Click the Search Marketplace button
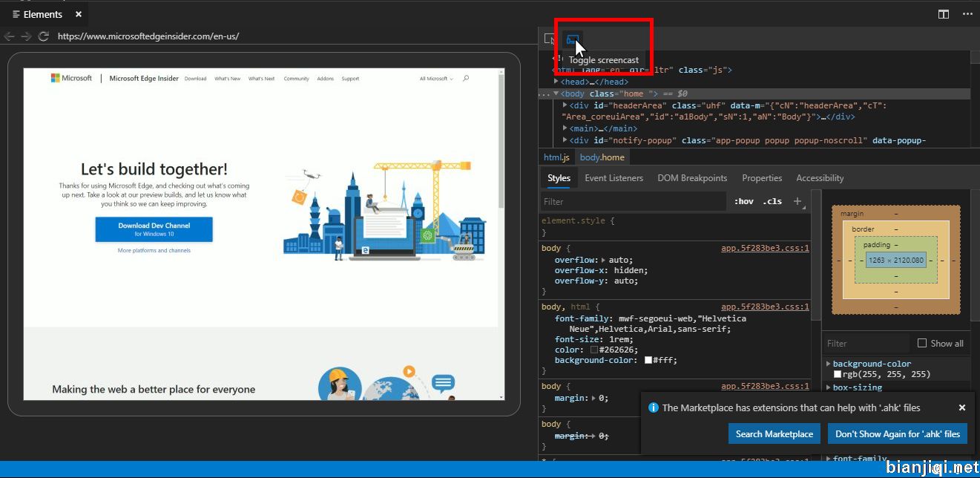Image resolution: width=980 pixels, height=478 pixels. coord(775,434)
